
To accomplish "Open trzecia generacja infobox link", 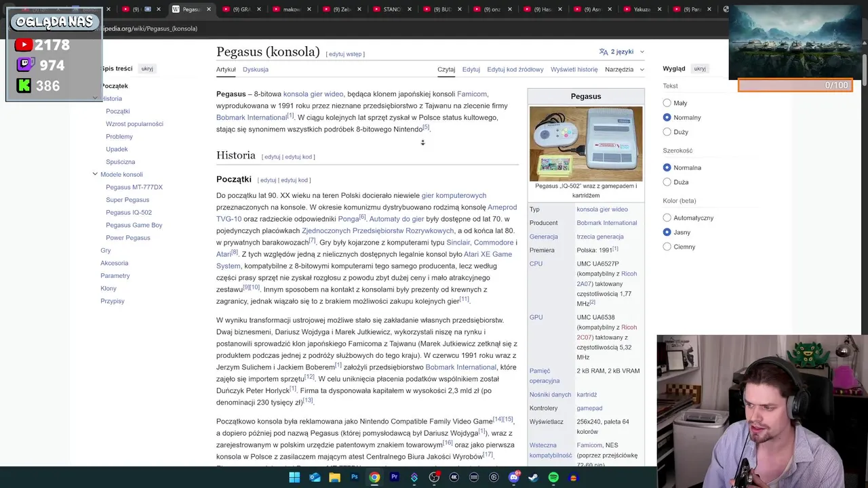I will click(x=600, y=237).
